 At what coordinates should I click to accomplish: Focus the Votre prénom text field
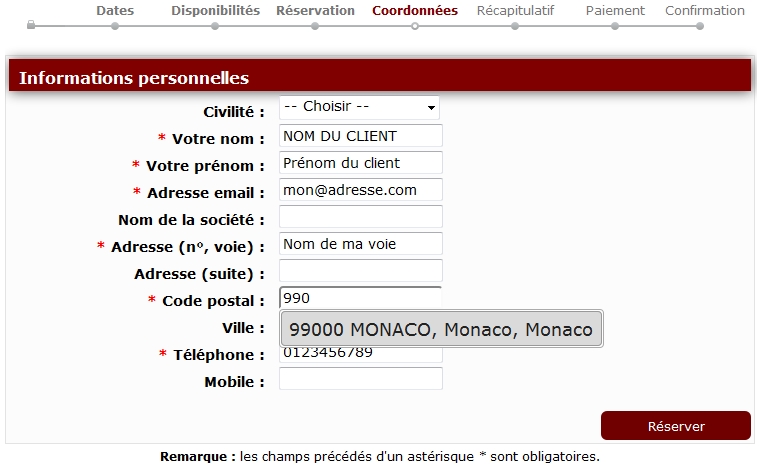click(x=360, y=163)
